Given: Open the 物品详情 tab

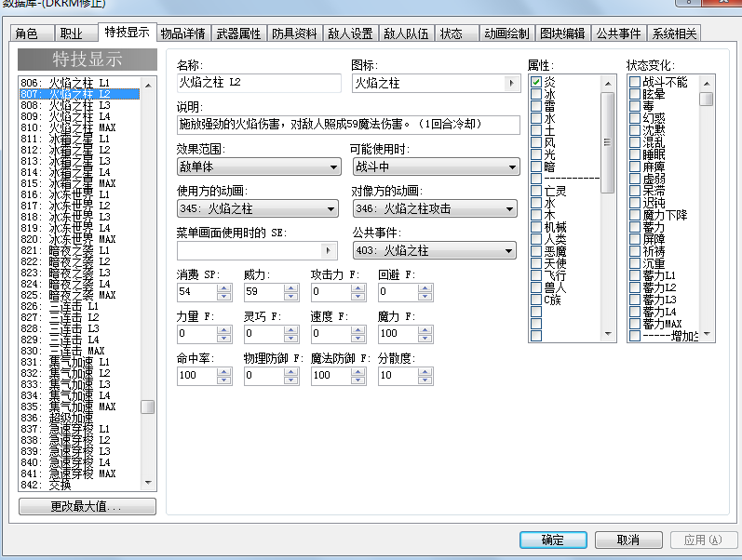Looking at the screenshot, I should tap(183, 33).
